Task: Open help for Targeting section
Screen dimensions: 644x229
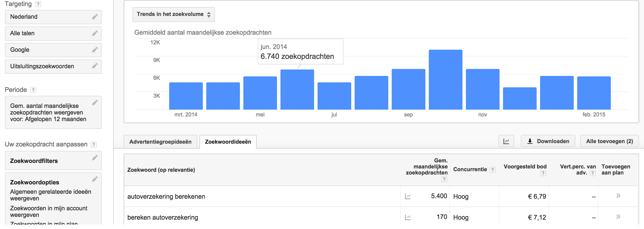Action: (38, 4)
